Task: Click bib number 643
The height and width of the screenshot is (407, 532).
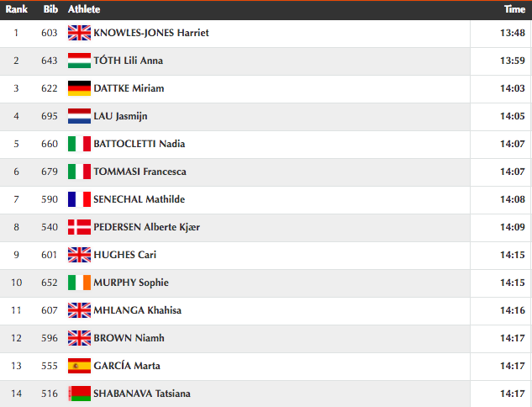Action: coord(50,61)
